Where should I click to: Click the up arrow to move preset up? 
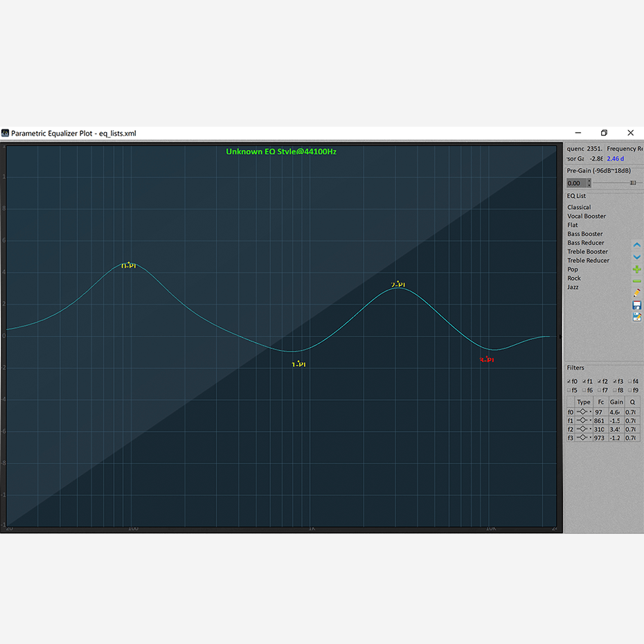(636, 244)
